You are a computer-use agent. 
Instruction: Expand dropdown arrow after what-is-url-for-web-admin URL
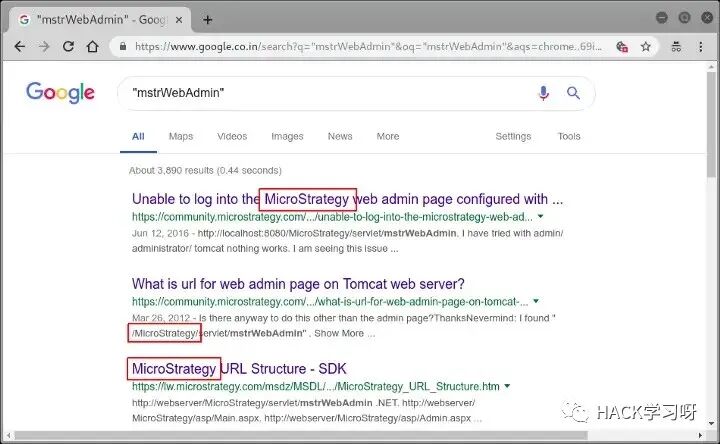click(x=535, y=301)
